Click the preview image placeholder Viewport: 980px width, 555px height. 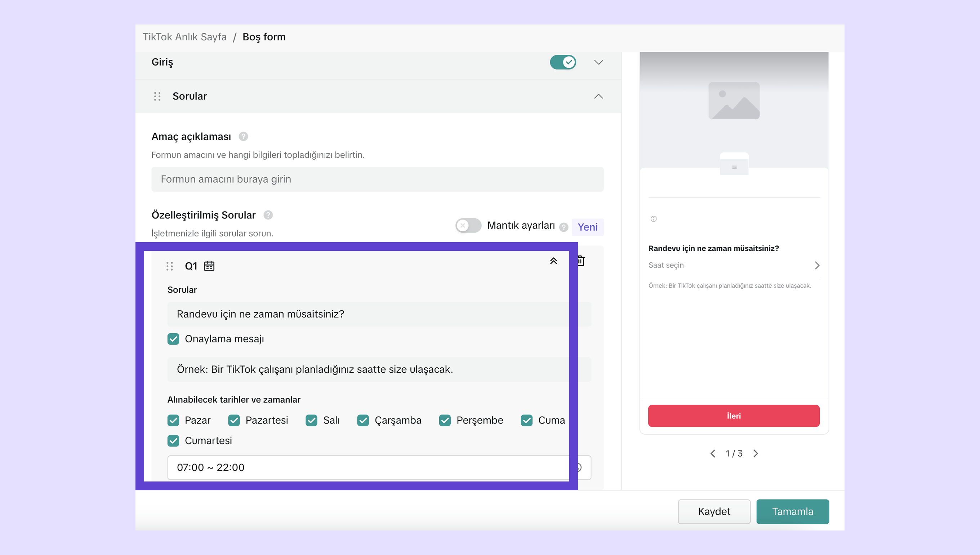tap(734, 101)
